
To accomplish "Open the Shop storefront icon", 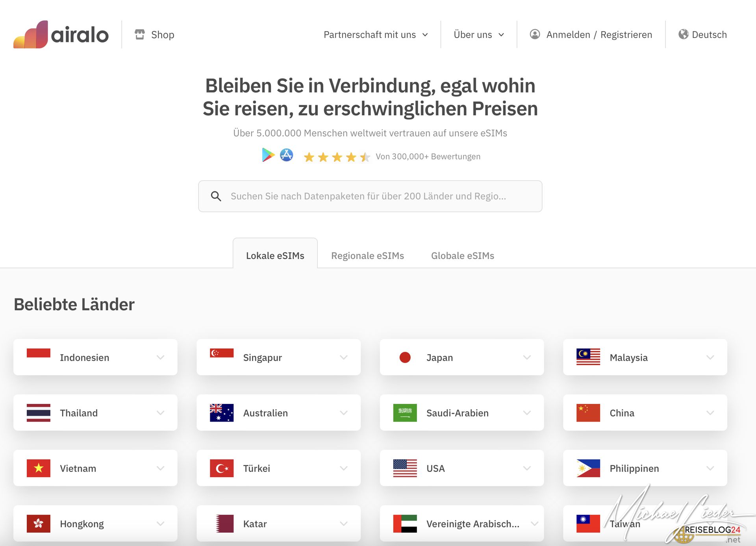I will pos(139,34).
